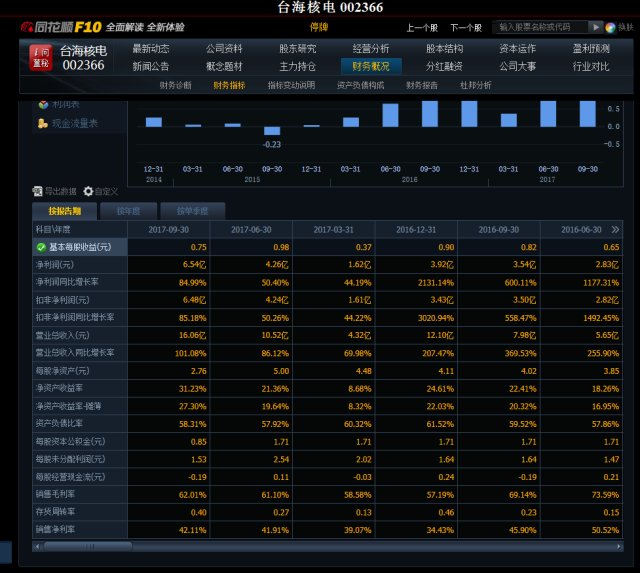This screenshot has height=573, width=640.
Task: Switch to 指标变动说明 sub-tab
Action: tap(291, 85)
